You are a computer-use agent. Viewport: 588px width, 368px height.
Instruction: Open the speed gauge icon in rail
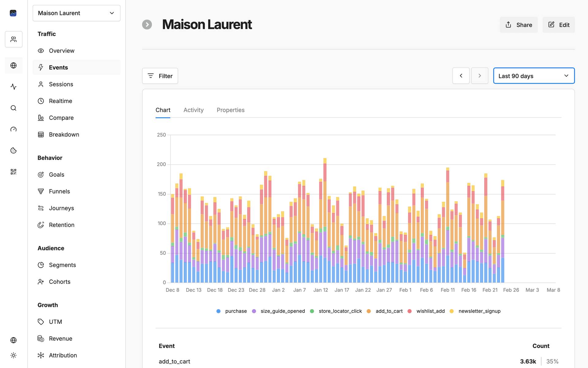(x=13, y=129)
